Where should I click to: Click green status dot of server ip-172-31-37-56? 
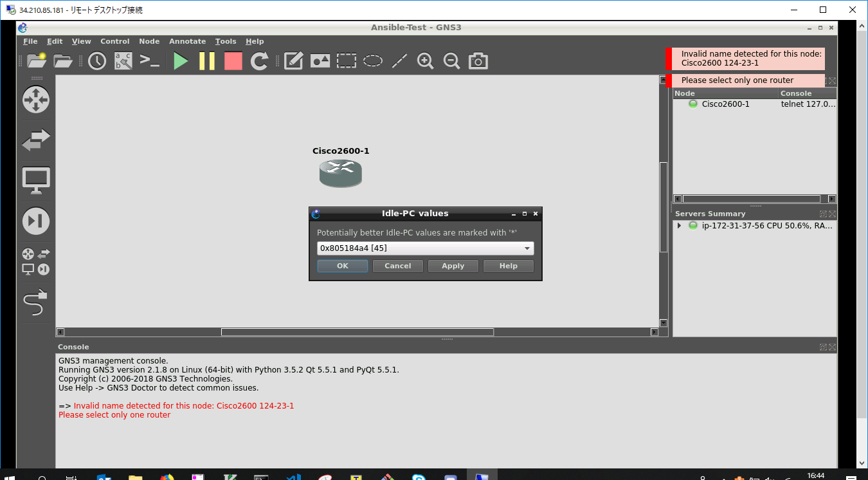[x=693, y=225]
